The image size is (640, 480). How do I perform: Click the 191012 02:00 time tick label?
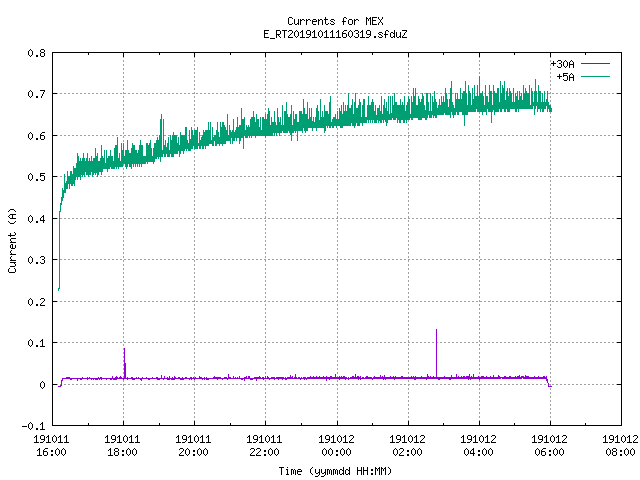[x=407, y=445]
